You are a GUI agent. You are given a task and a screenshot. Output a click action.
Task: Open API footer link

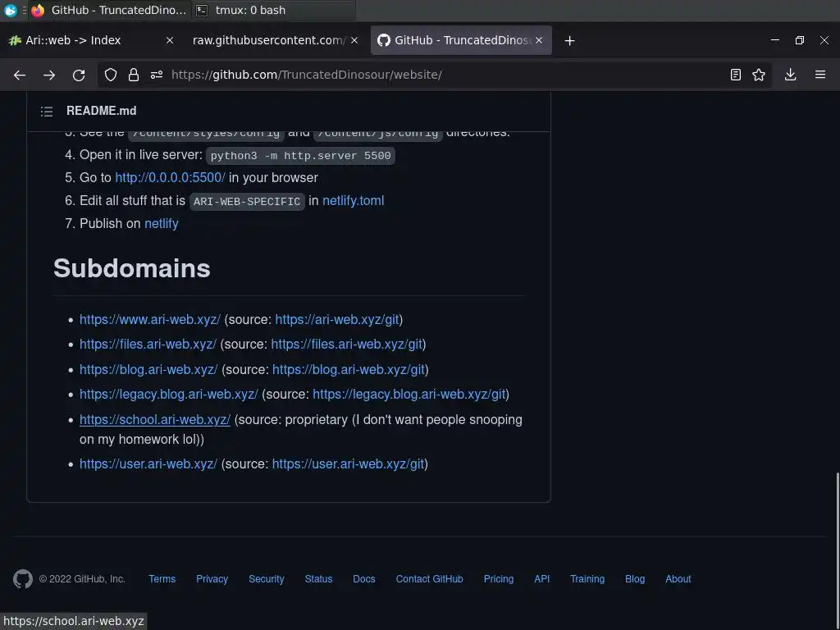541,579
